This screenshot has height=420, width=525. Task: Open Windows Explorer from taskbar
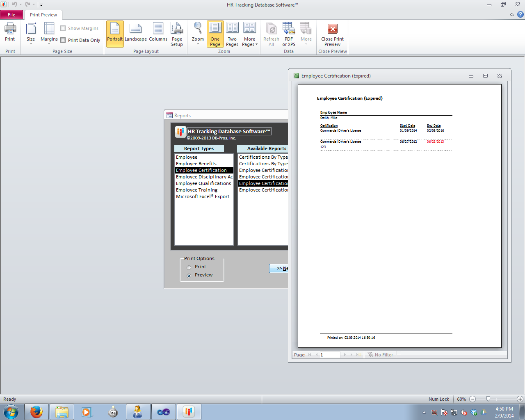pos(62,412)
